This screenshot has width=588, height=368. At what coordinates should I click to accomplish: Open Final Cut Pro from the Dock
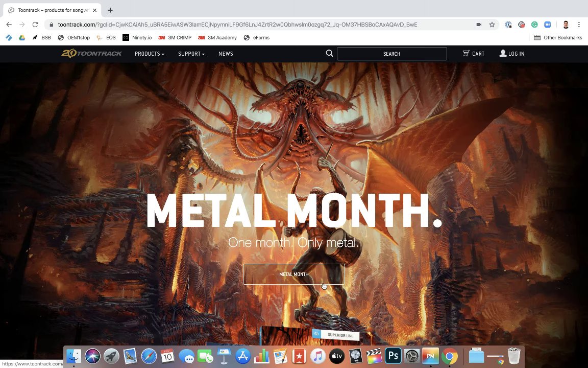click(x=374, y=356)
